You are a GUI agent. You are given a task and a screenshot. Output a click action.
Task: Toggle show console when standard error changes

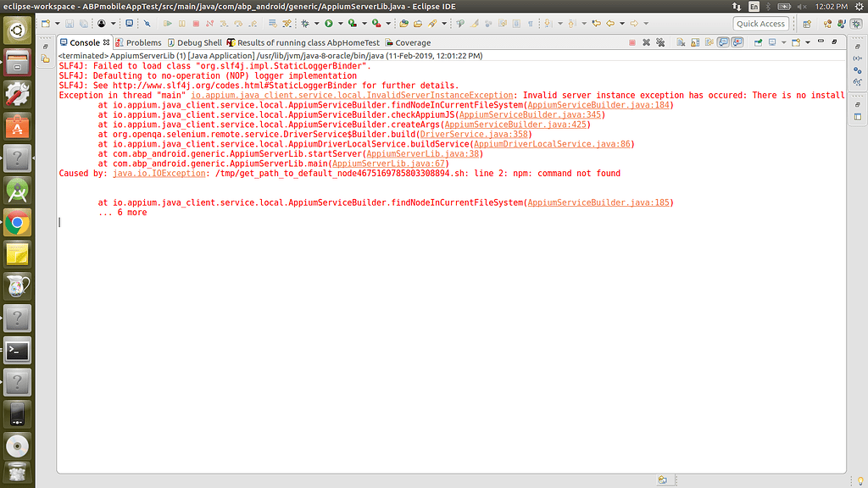coord(738,42)
